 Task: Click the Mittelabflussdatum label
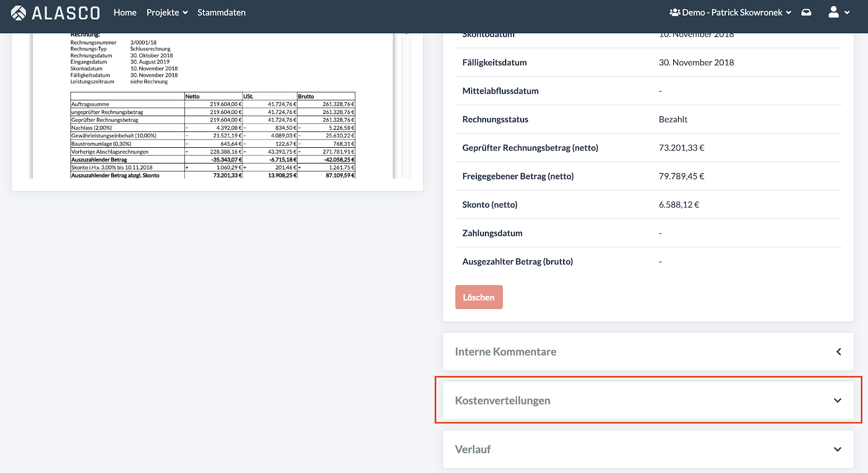click(500, 91)
